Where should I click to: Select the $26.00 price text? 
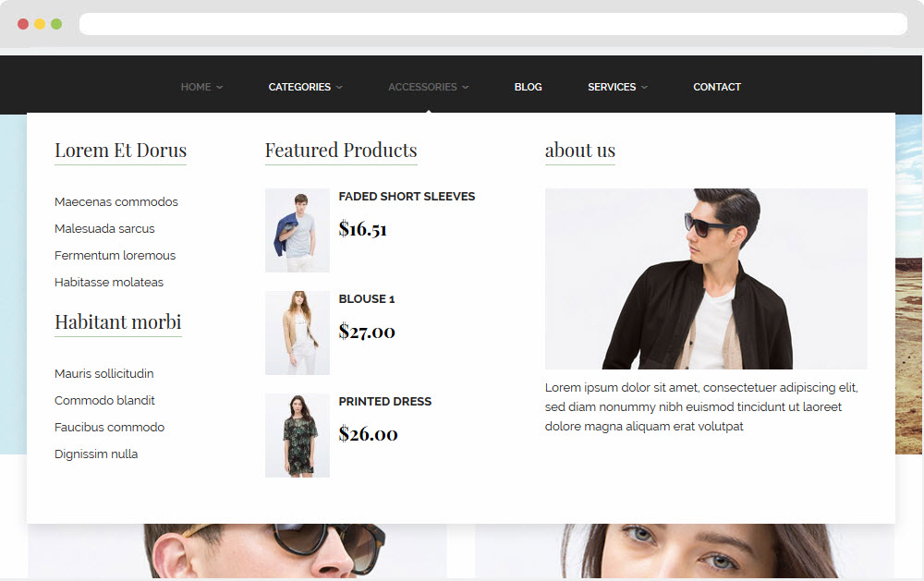click(x=369, y=434)
